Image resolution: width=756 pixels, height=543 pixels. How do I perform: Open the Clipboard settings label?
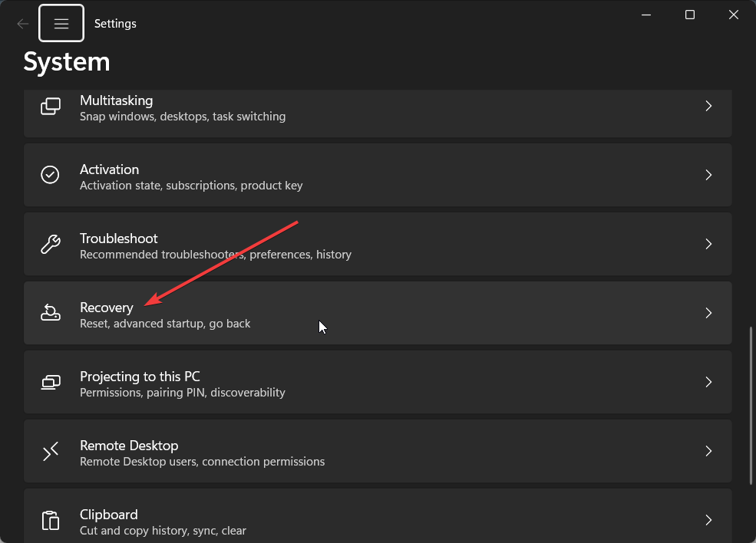click(109, 515)
